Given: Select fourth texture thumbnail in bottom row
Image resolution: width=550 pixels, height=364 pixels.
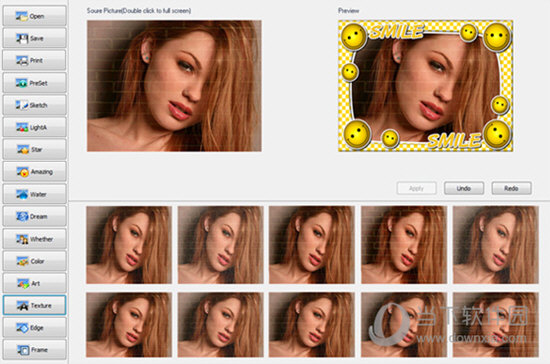Looking at the screenshot, I should [x=404, y=325].
